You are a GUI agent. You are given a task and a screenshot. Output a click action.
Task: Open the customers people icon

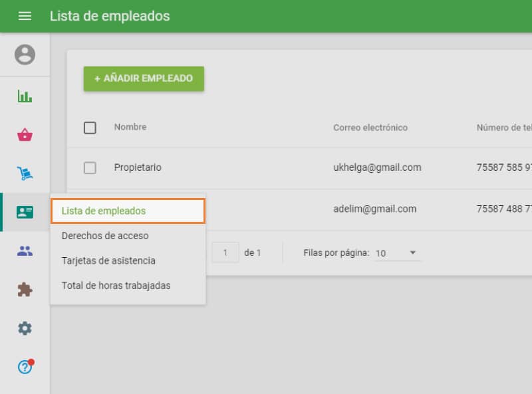click(x=25, y=250)
